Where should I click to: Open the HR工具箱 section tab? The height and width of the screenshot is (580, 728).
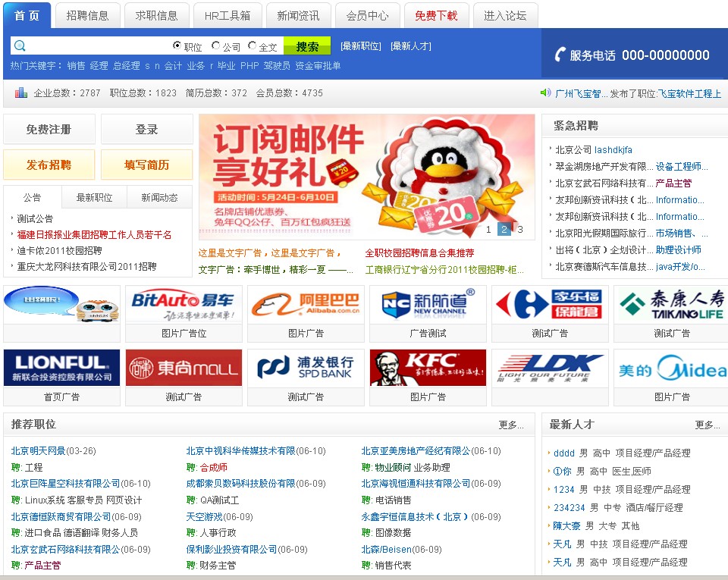(x=227, y=14)
